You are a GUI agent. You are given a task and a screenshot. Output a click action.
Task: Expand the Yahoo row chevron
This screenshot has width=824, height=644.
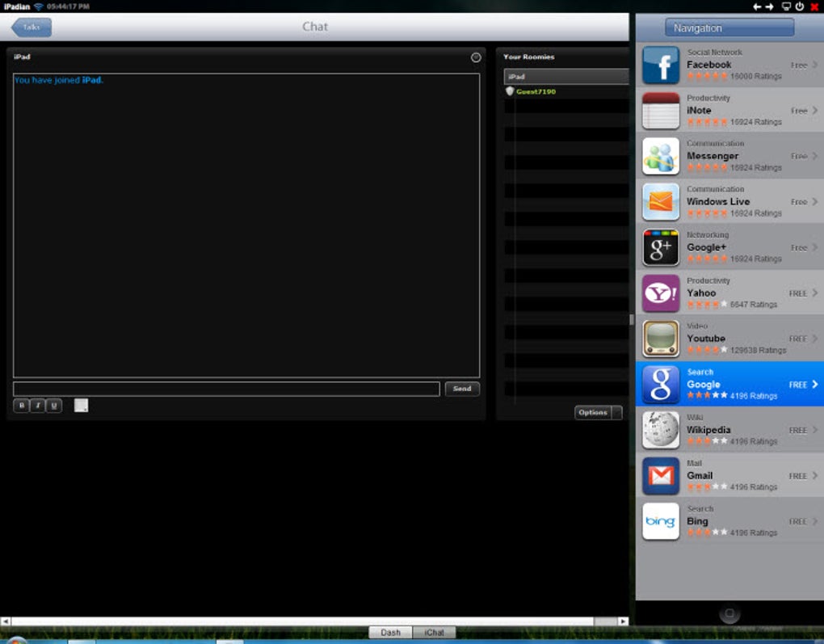(814, 293)
